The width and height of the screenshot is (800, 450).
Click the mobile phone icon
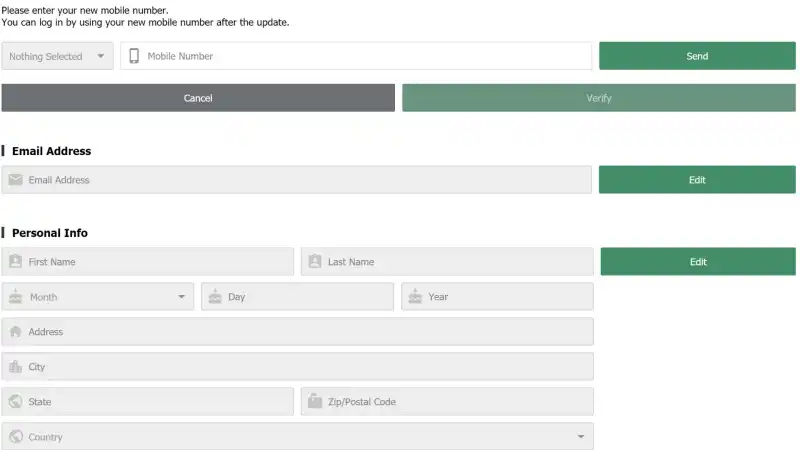pos(134,56)
